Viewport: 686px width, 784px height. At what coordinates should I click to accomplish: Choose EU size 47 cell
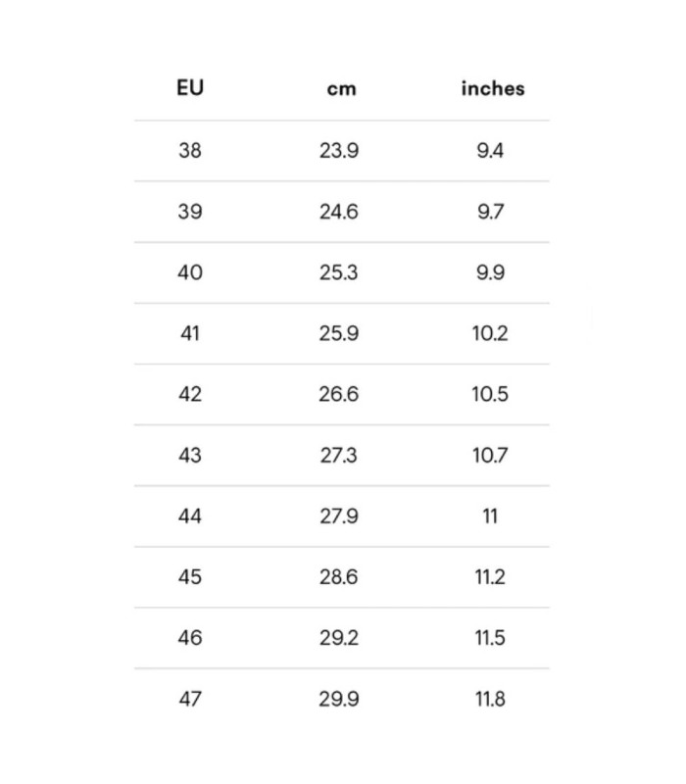click(x=190, y=699)
